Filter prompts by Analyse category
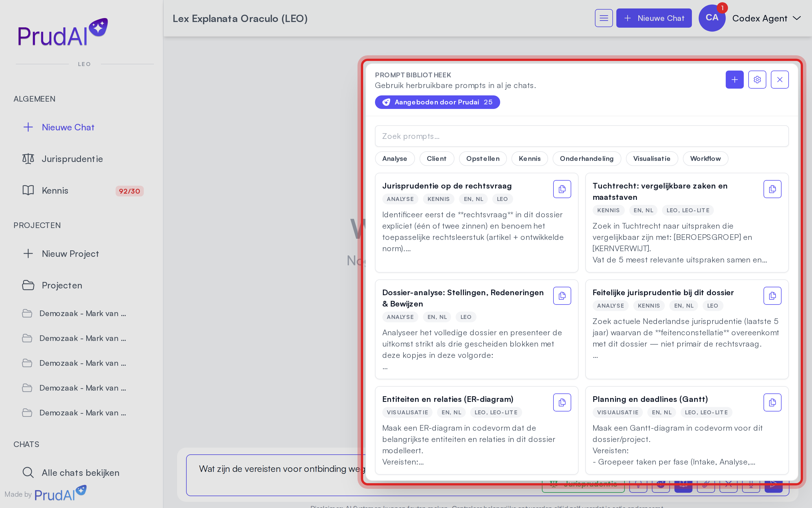The width and height of the screenshot is (812, 508). (395, 159)
